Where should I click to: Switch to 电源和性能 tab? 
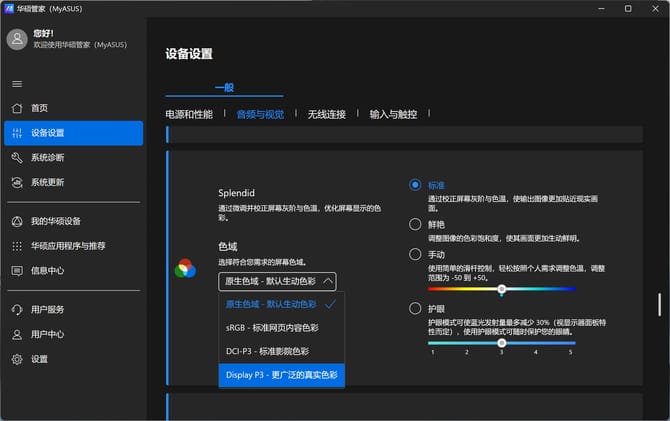pyautogui.click(x=189, y=115)
